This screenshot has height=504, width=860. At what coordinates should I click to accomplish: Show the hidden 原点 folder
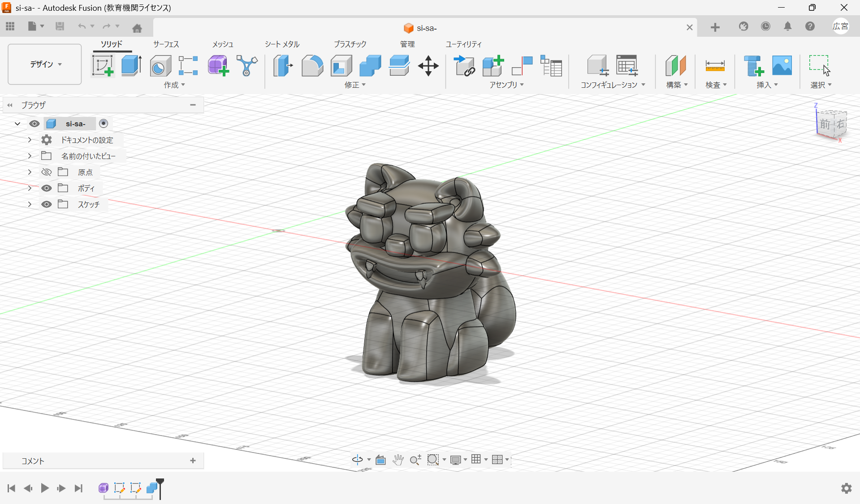click(47, 172)
